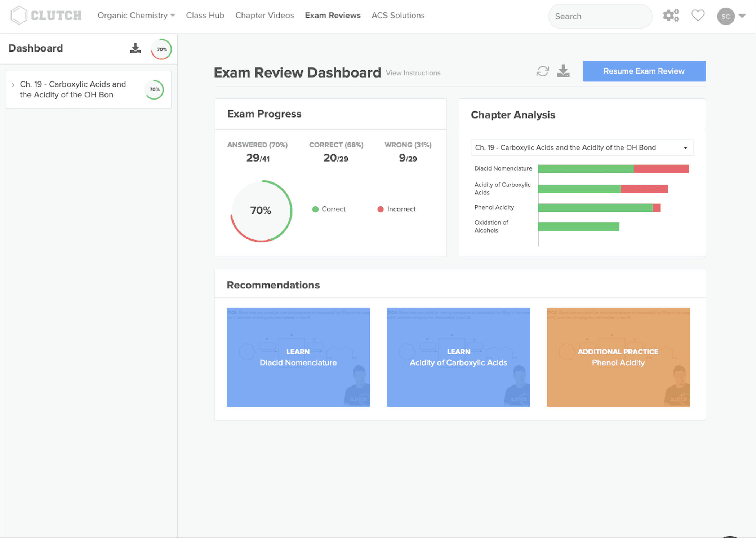This screenshot has width=756, height=538.
Task: Click Resume Exam Review button
Action: click(644, 71)
